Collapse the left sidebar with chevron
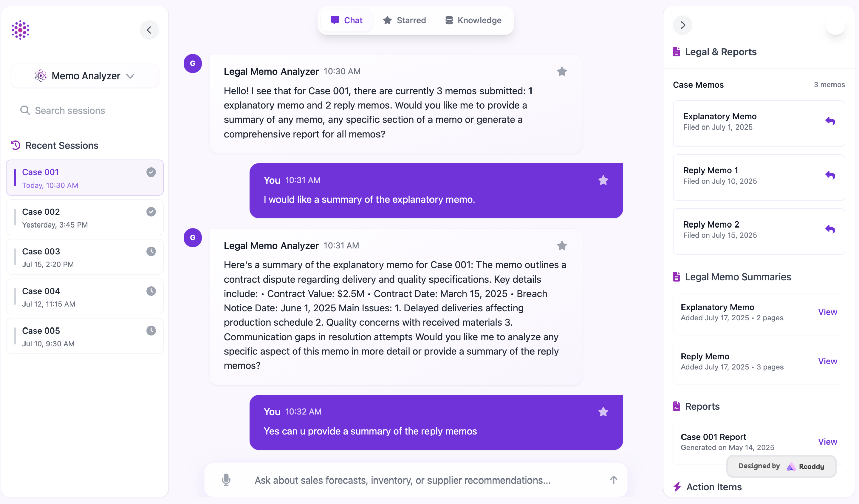The height and width of the screenshot is (504, 859). [x=149, y=30]
